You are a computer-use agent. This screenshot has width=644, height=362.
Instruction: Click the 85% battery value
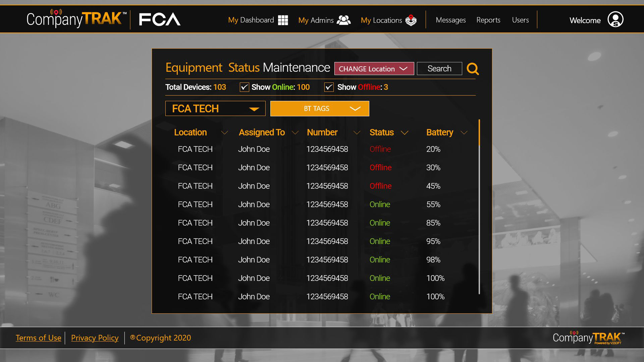433,223
